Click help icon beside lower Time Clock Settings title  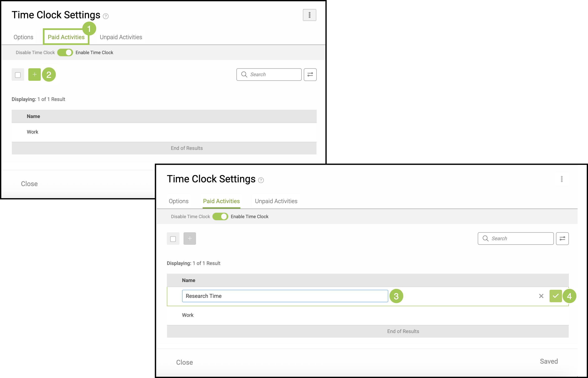261,180
